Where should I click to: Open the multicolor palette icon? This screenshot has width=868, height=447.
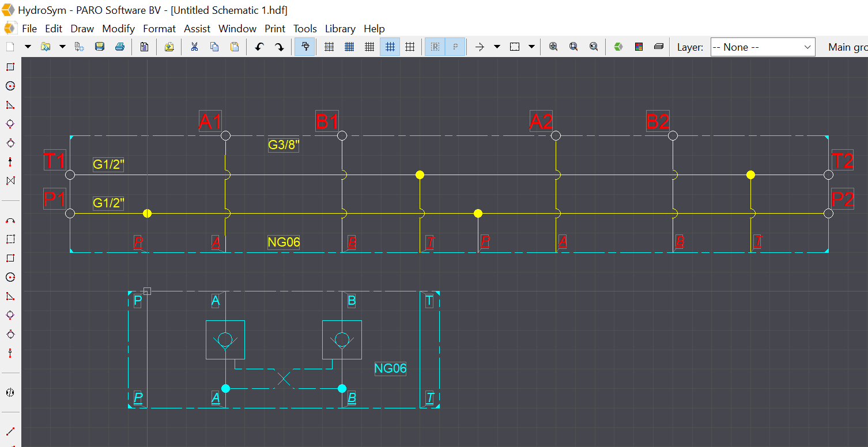(x=639, y=47)
